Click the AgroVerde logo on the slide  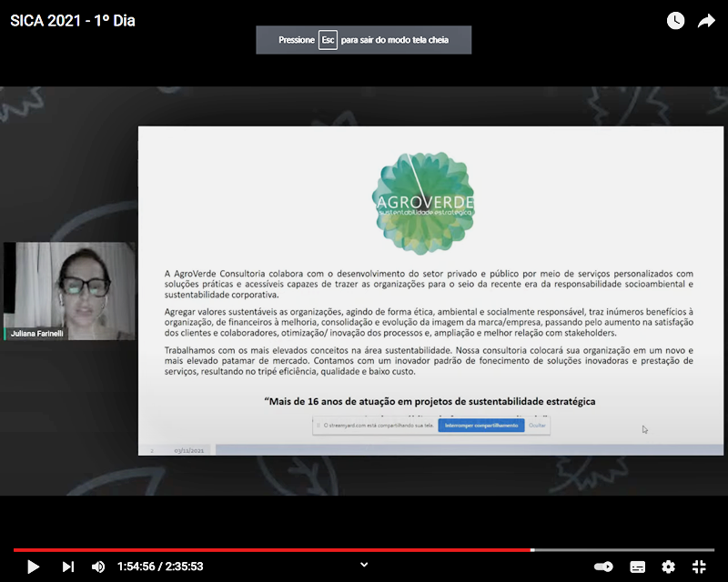pyautogui.click(x=424, y=204)
